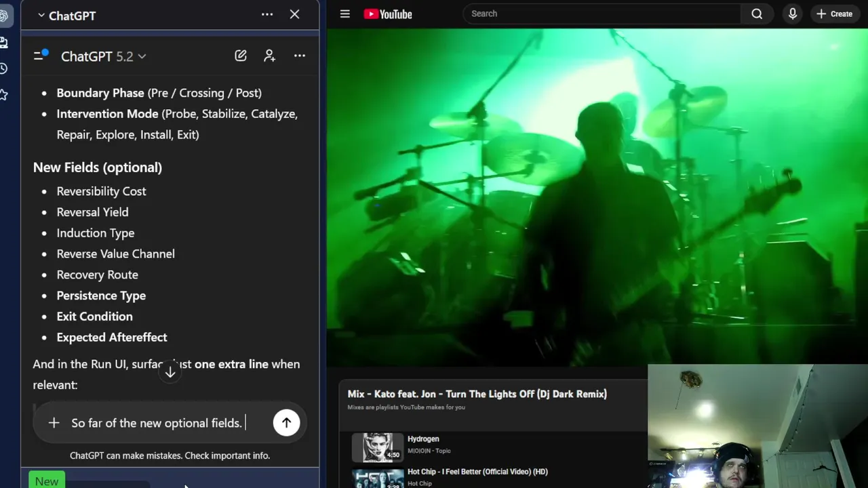Viewport: 868px width, 488px height.
Task: Select the 'Reverse Value Channel' bullet text
Action: tap(116, 253)
